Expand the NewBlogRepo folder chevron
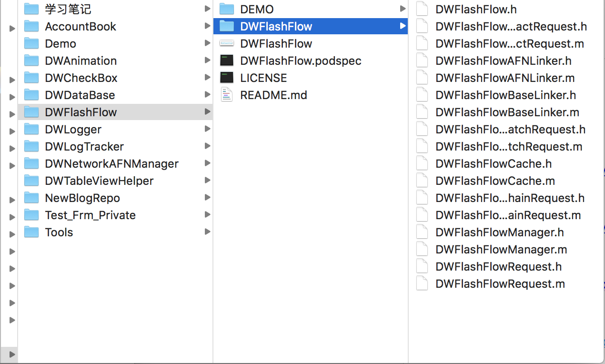This screenshot has width=605, height=364. 207,197
